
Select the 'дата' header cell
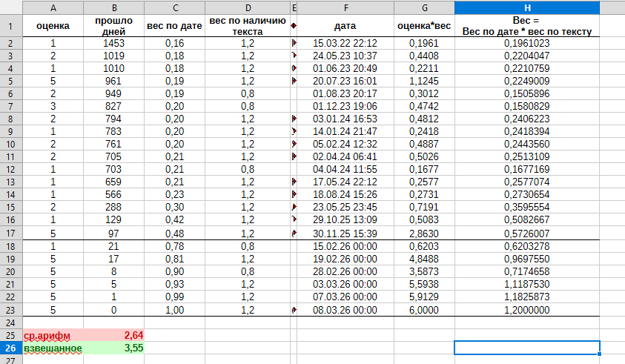point(345,26)
